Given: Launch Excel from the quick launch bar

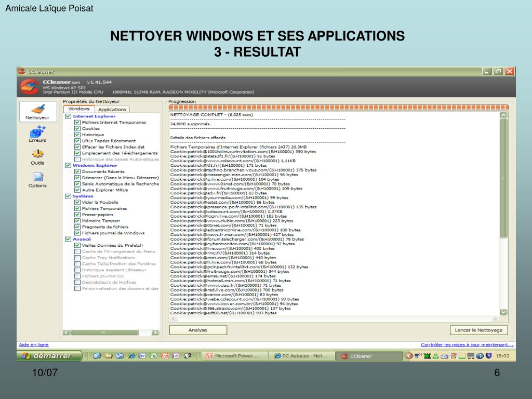Looking at the screenshot, I should pyautogui.click(x=154, y=356).
